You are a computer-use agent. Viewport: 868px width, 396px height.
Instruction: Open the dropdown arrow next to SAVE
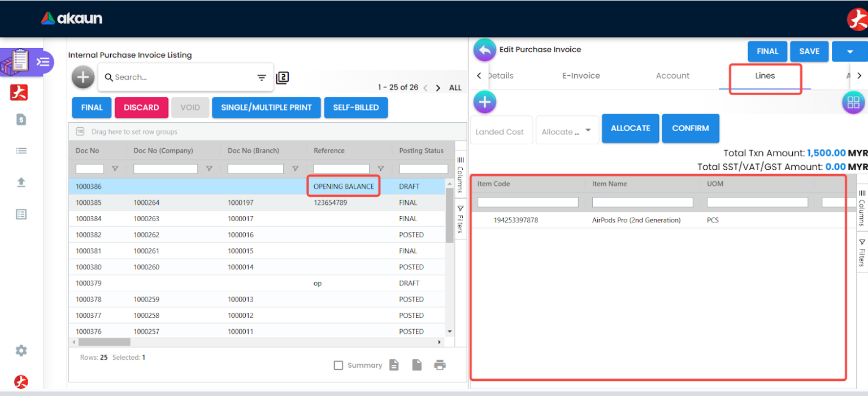tap(850, 51)
